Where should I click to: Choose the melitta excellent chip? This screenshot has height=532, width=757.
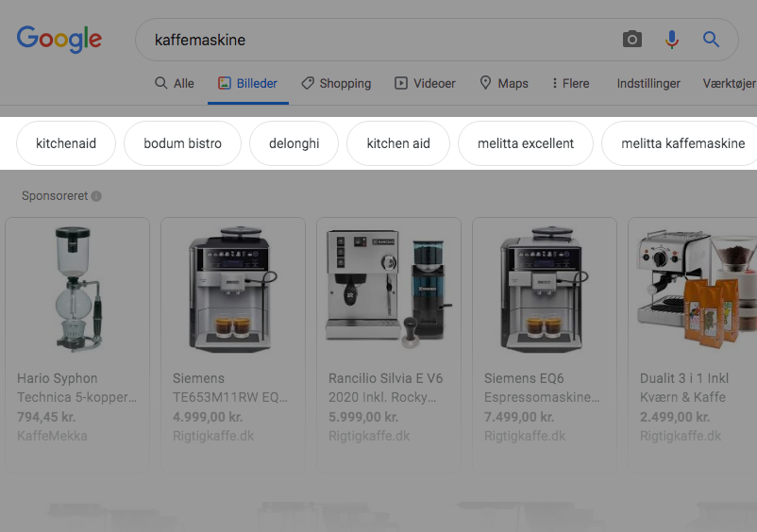coord(525,143)
